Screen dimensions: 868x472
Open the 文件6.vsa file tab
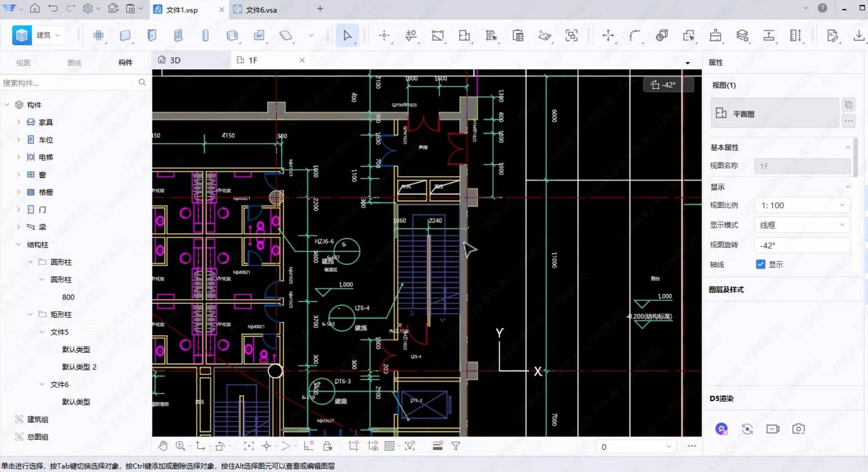(x=261, y=10)
